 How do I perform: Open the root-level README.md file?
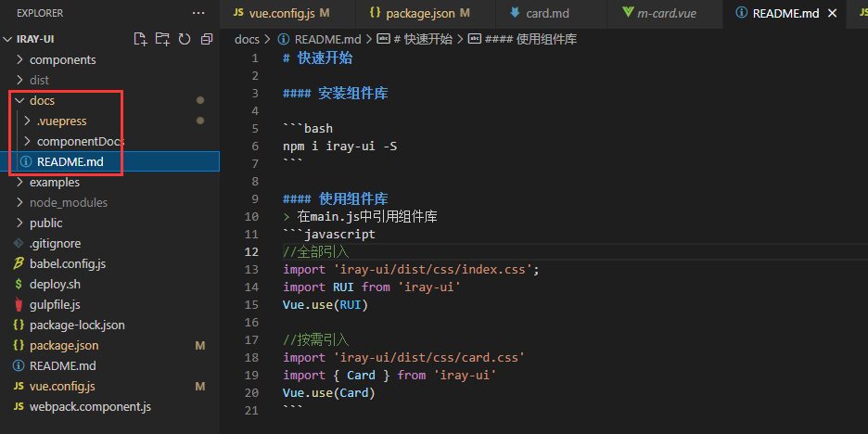pyautogui.click(x=109, y=366)
